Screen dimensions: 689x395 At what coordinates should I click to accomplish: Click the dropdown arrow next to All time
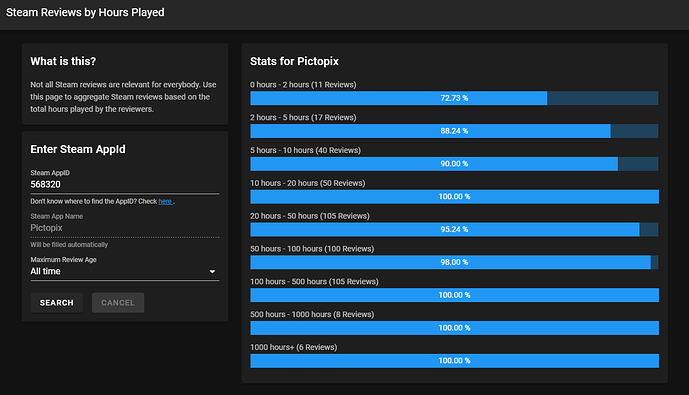212,272
